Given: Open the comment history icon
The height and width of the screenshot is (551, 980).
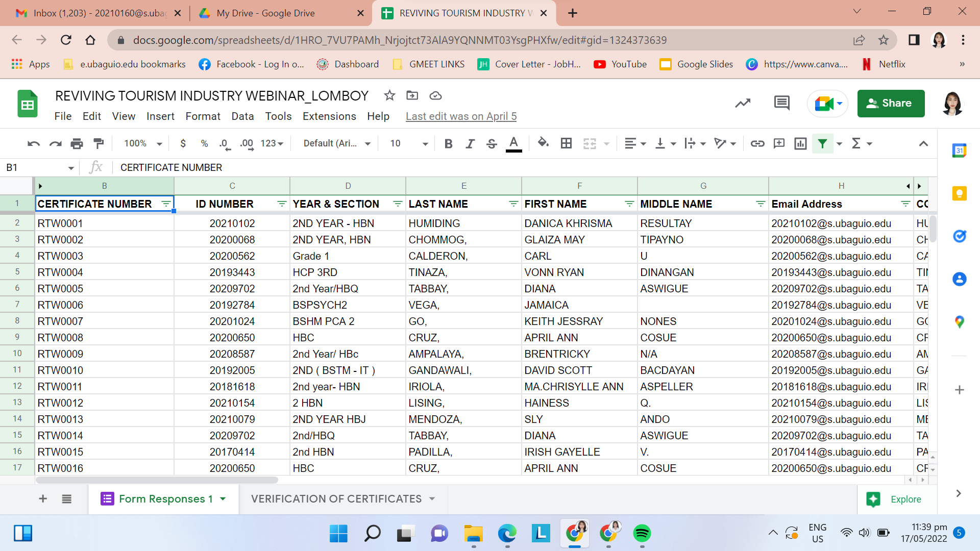Looking at the screenshot, I should pos(781,103).
